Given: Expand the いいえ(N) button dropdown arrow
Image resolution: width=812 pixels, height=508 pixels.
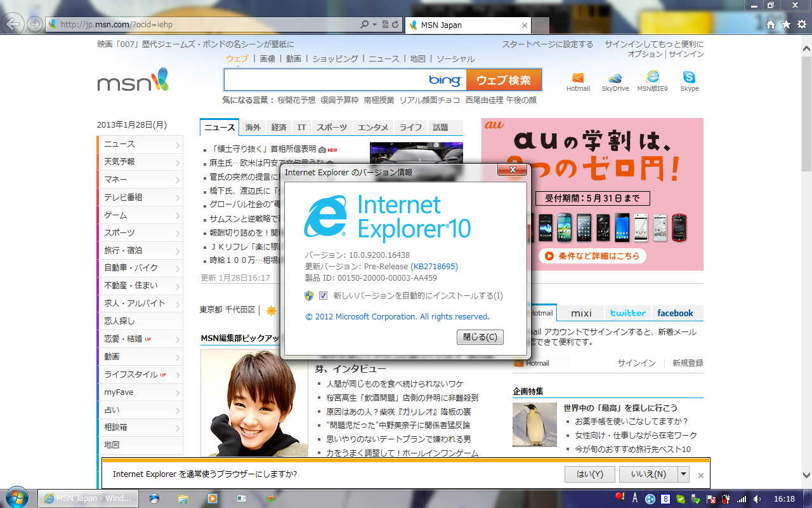Looking at the screenshot, I should click(683, 474).
